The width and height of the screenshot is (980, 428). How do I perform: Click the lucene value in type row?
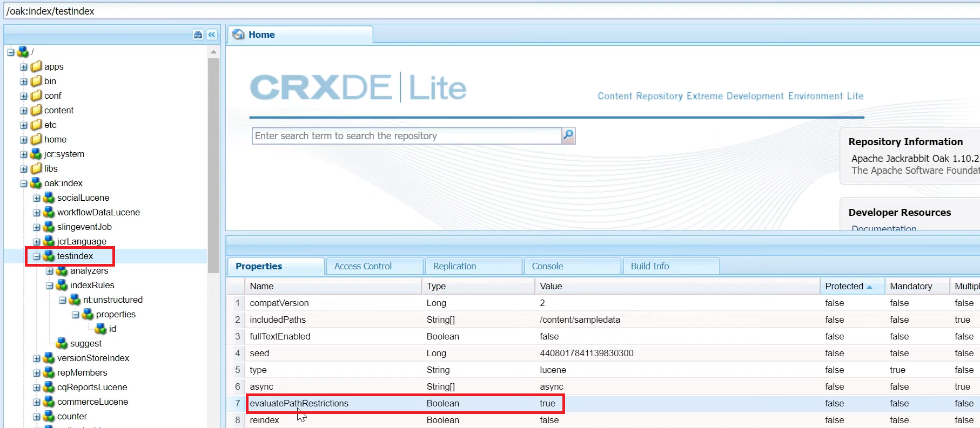(x=553, y=370)
